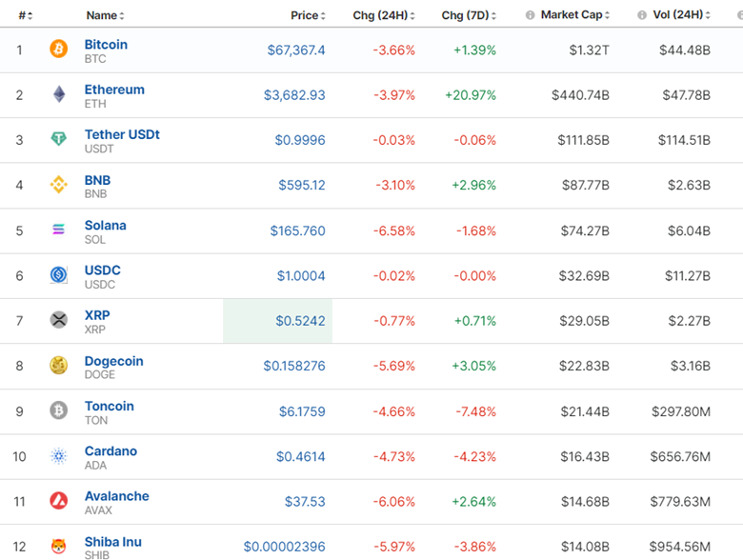The width and height of the screenshot is (743, 560).
Task: Open the USDC coin page link
Action: 103,270
